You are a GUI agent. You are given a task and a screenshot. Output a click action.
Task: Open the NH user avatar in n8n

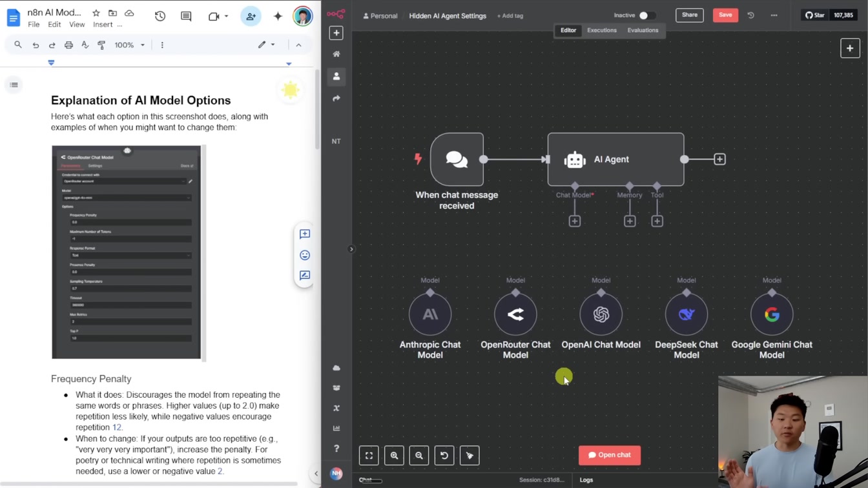[x=336, y=473]
